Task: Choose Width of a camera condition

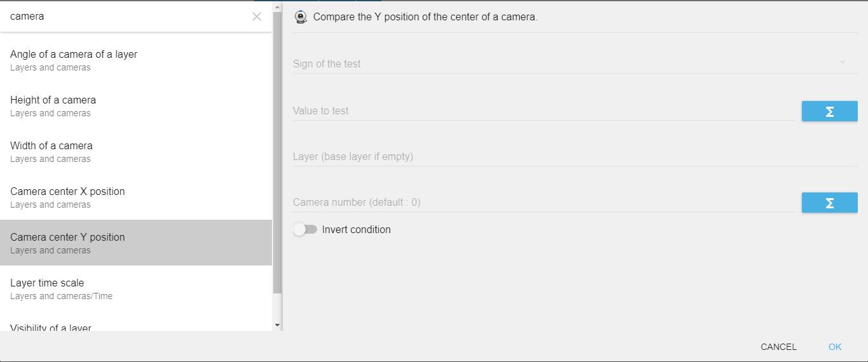Action: tap(136, 151)
